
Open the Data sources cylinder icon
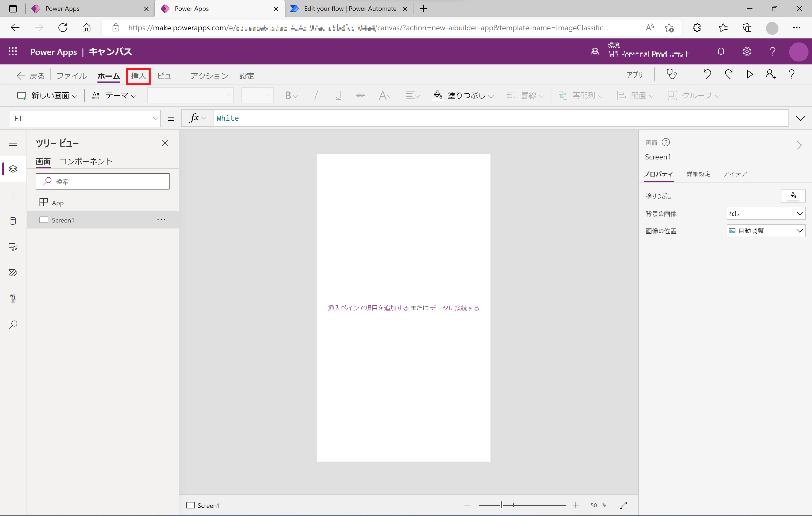pyautogui.click(x=13, y=221)
